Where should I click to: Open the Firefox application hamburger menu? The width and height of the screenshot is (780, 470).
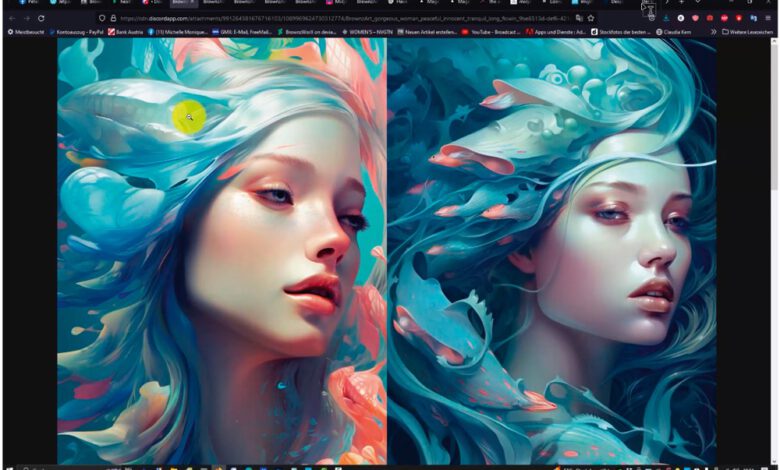coord(769,18)
